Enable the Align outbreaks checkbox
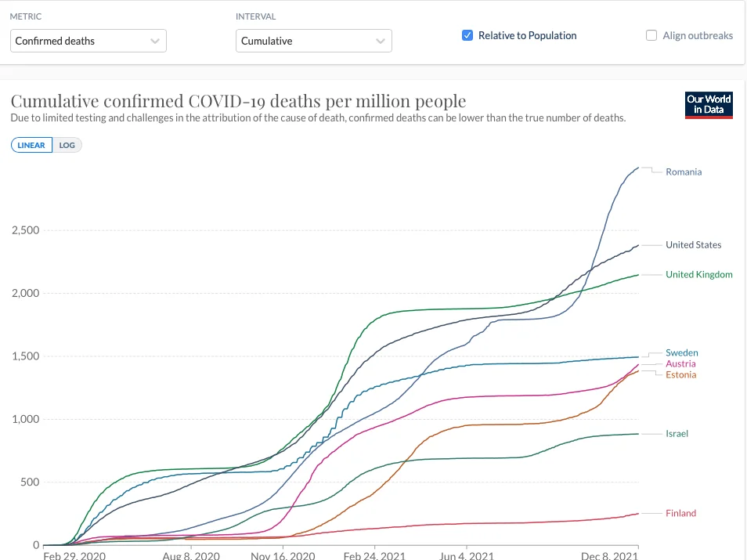The width and height of the screenshot is (747, 560). coord(651,35)
